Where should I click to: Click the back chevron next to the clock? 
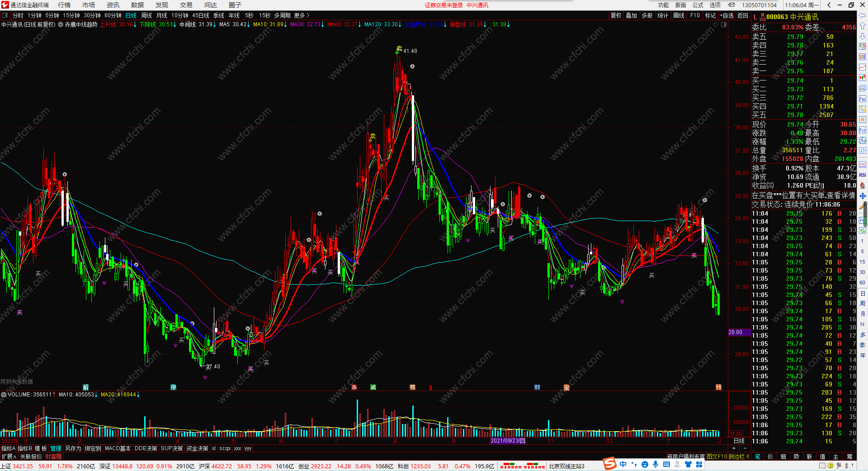[x=829, y=5]
